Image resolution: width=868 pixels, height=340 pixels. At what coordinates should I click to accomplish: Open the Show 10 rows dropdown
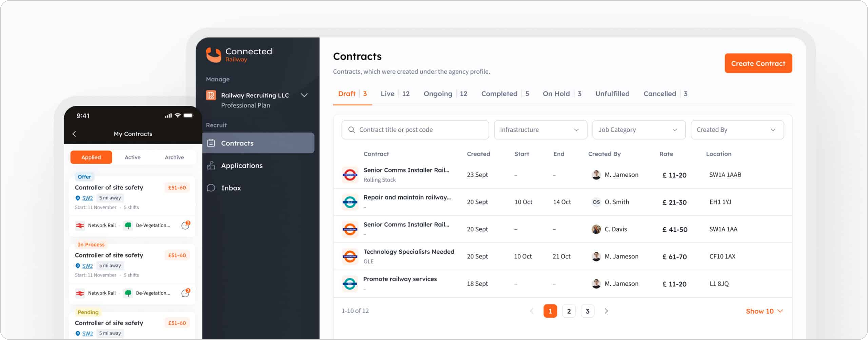point(764,311)
